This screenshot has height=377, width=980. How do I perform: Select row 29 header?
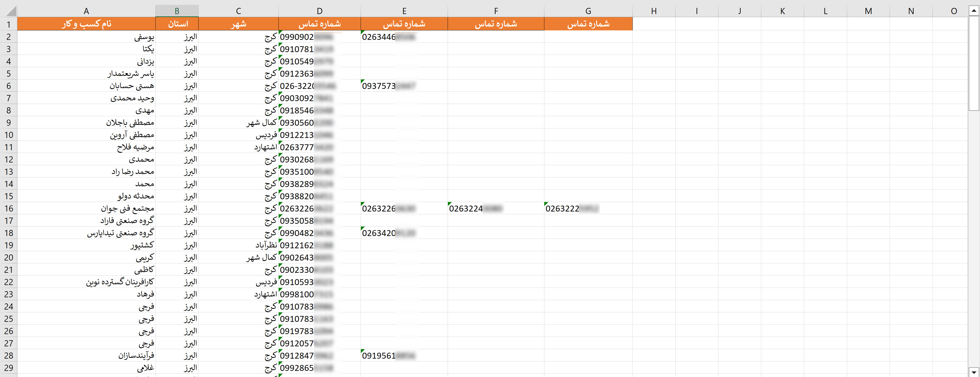pos(8,368)
